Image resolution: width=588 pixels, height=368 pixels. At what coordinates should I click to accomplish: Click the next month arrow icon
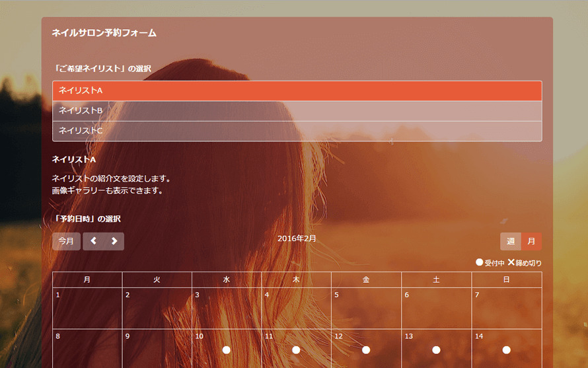(114, 241)
